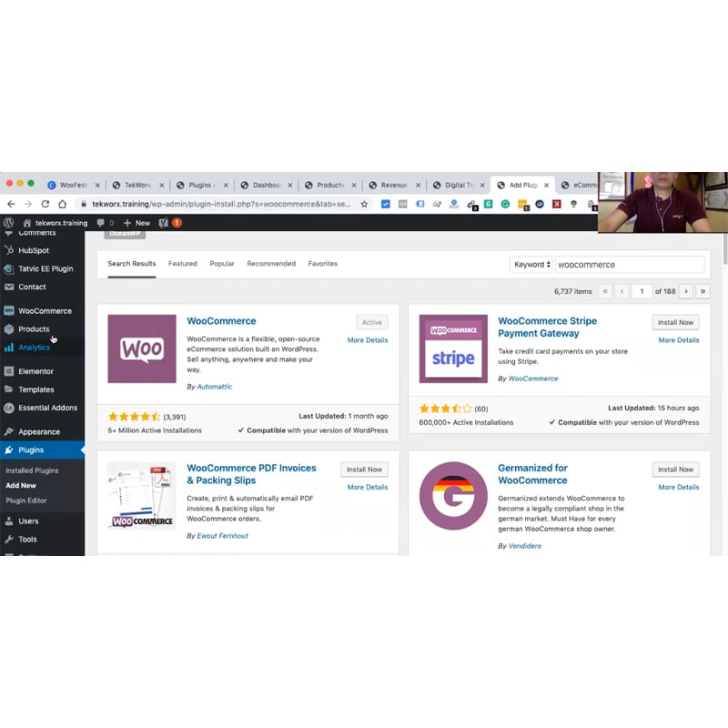
Task: Click PDF Invoices plugin thumbnail
Action: [x=142, y=495]
